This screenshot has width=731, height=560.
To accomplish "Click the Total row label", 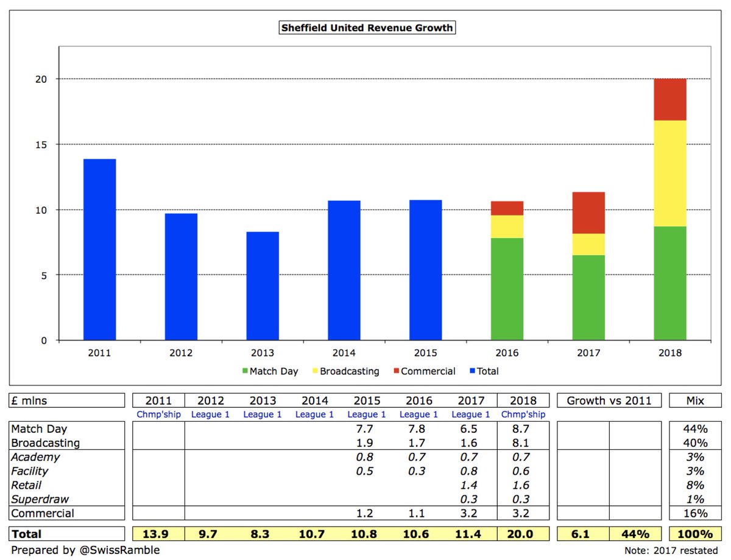I will pos(26,534).
